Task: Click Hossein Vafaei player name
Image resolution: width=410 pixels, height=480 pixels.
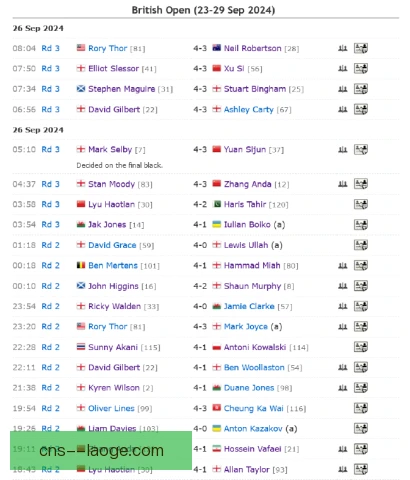Action: 252,449
